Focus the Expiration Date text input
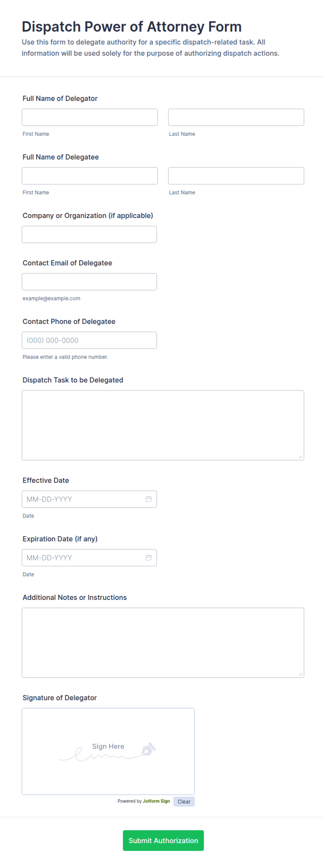Viewport: 323px width, 868px height. point(83,558)
